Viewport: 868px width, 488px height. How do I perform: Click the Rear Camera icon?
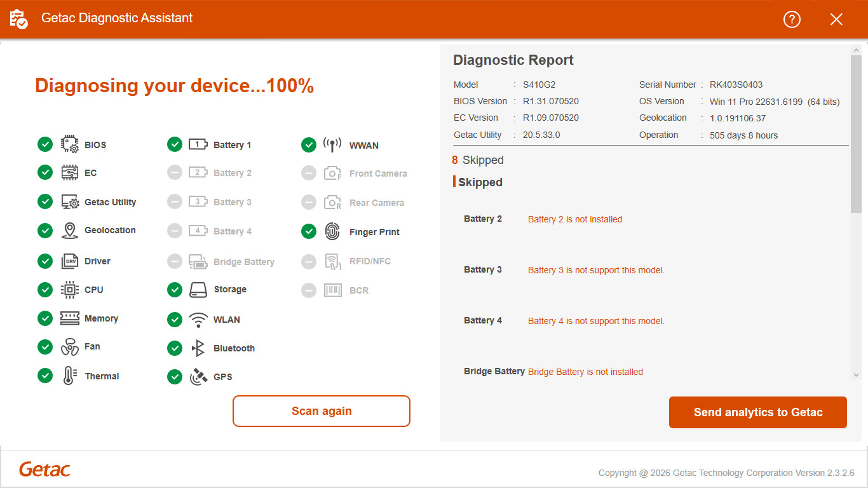[332, 202]
